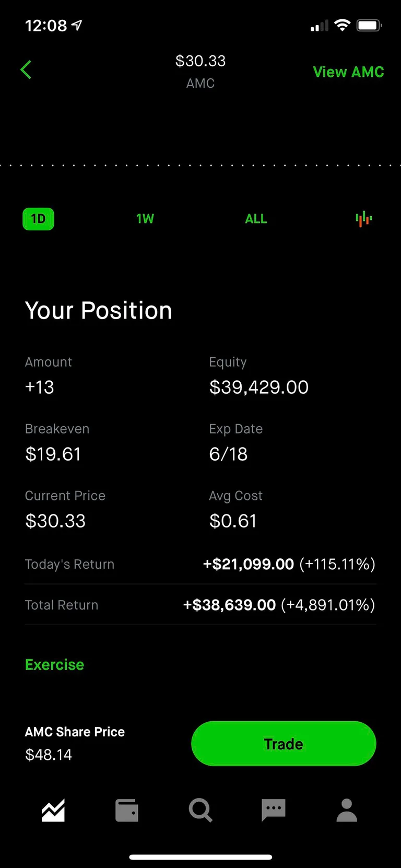Tap the dotted chart baseline

click(200, 166)
